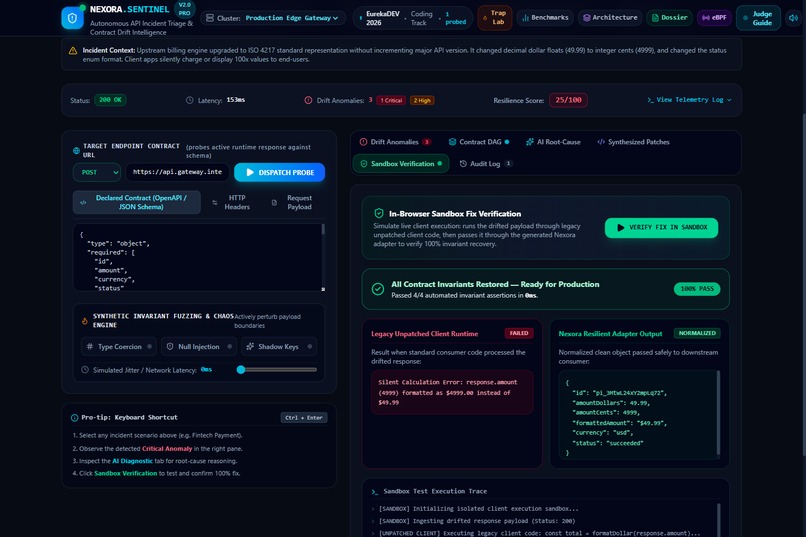The width and height of the screenshot is (806, 537).
Task: Switch to Contract DAG tab
Action: (479, 142)
